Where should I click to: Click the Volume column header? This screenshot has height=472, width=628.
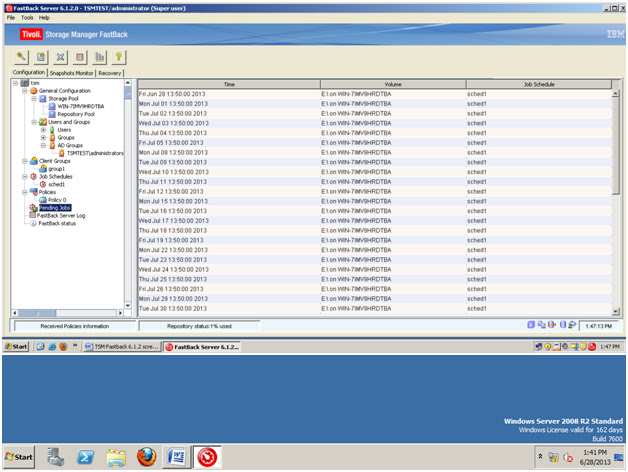pos(393,84)
